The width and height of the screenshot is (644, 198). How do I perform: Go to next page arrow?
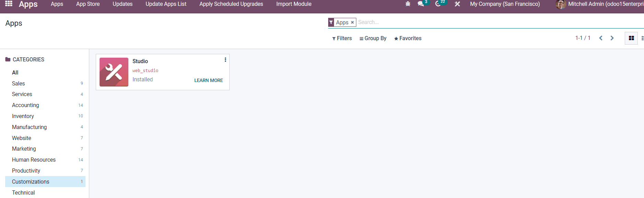(x=612, y=38)
